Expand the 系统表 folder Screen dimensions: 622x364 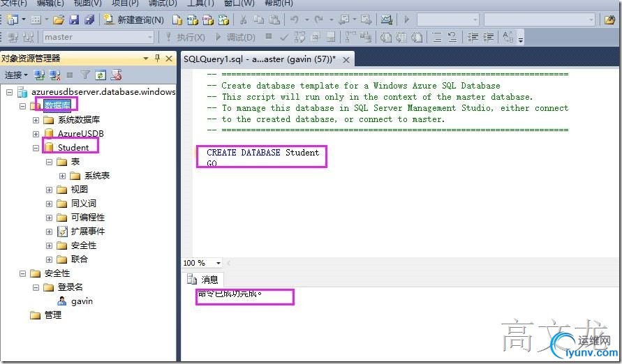62,176
